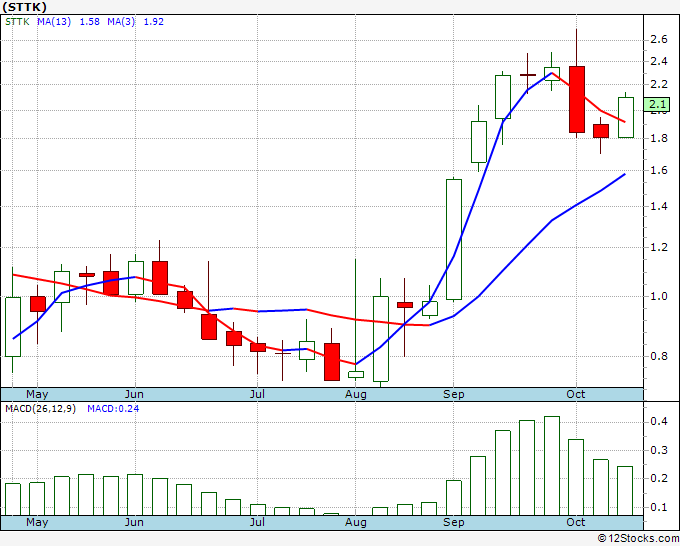Click the 0.8 price axis label
680x546 pixels.
pos(659,356)
